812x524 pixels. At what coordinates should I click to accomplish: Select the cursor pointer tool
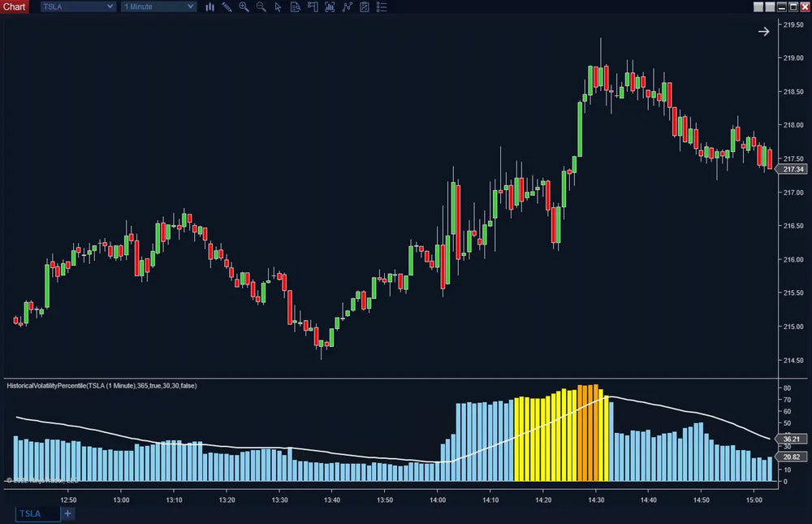[278, 6]
